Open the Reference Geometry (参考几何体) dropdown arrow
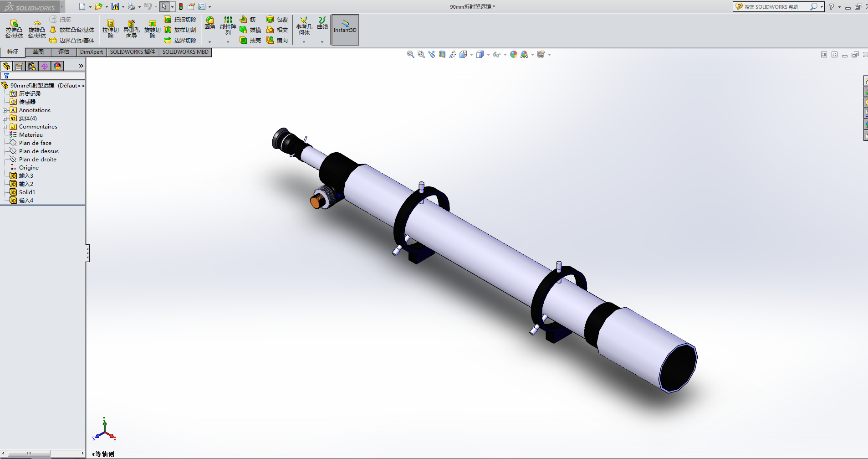Image resolution: width=868 pixels, height=459 pixels. click(304, 42)
